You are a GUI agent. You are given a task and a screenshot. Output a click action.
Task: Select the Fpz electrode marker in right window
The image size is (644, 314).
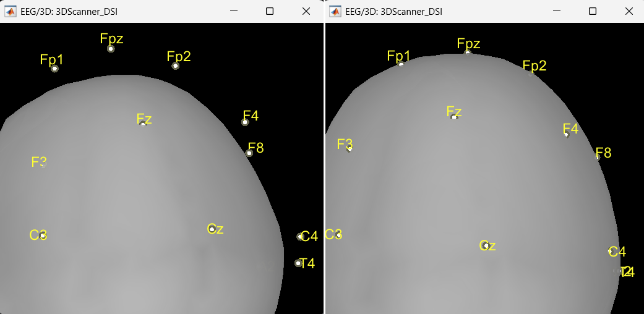pyautogui.click(x=468, y=53)
